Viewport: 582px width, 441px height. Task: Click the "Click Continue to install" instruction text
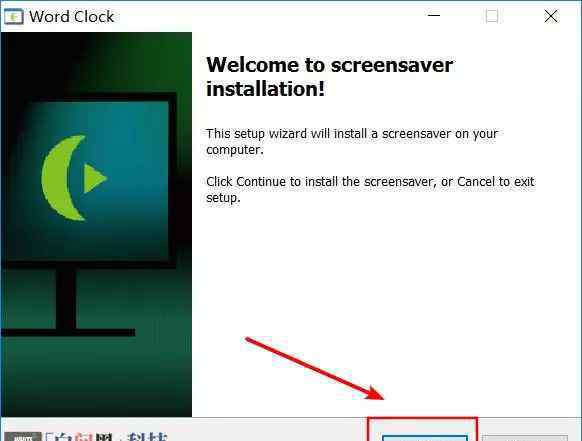click(370, 190)
